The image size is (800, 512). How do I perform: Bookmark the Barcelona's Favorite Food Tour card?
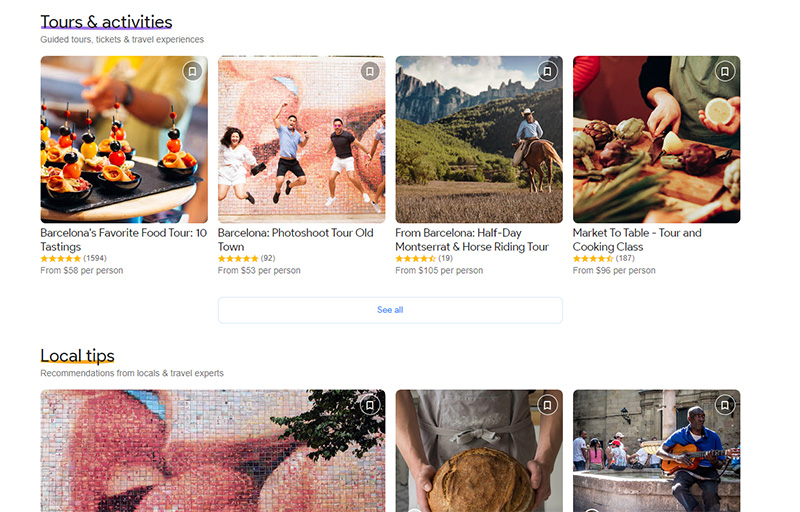(x=192, y=71)
